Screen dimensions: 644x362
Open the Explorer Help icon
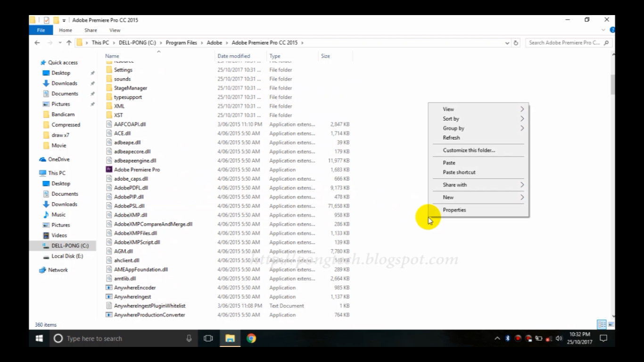pyautogui.click(x=612, y=30)
